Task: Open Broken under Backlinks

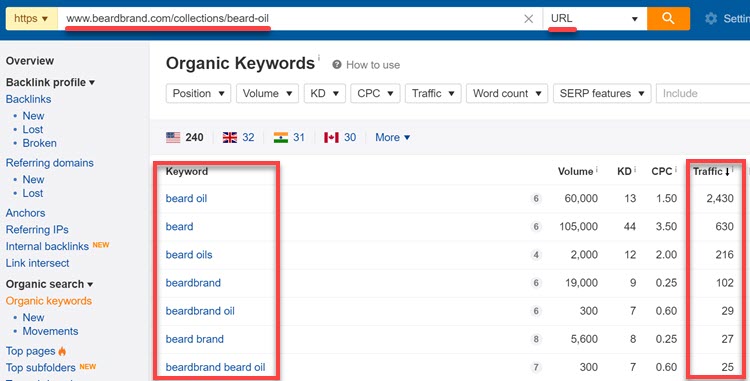Action: pyautogui.click(x=39, y=143)
